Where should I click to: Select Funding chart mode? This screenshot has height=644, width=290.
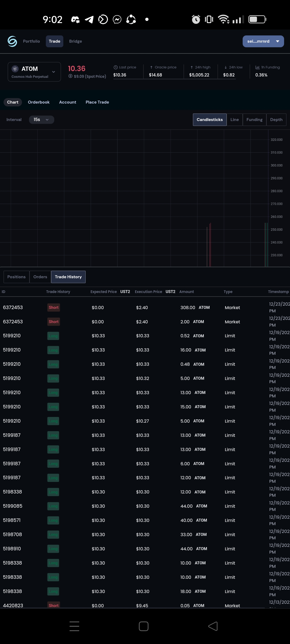click(254, 120)
